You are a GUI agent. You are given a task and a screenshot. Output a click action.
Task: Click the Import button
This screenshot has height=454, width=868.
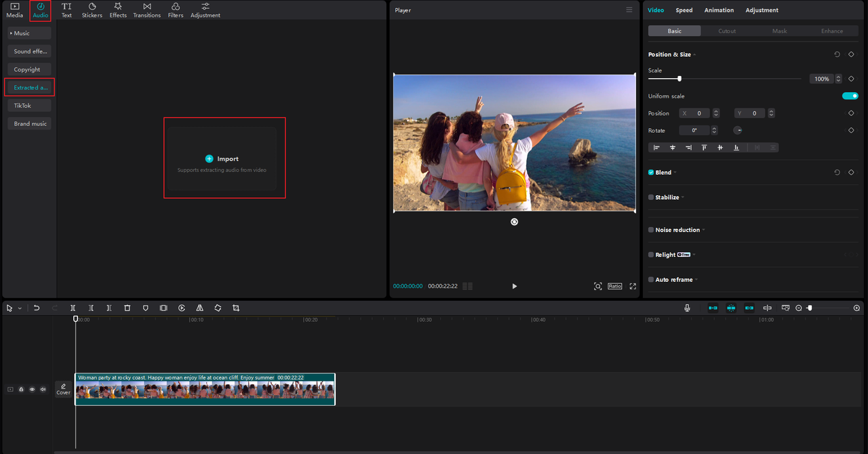pos(222,159)
